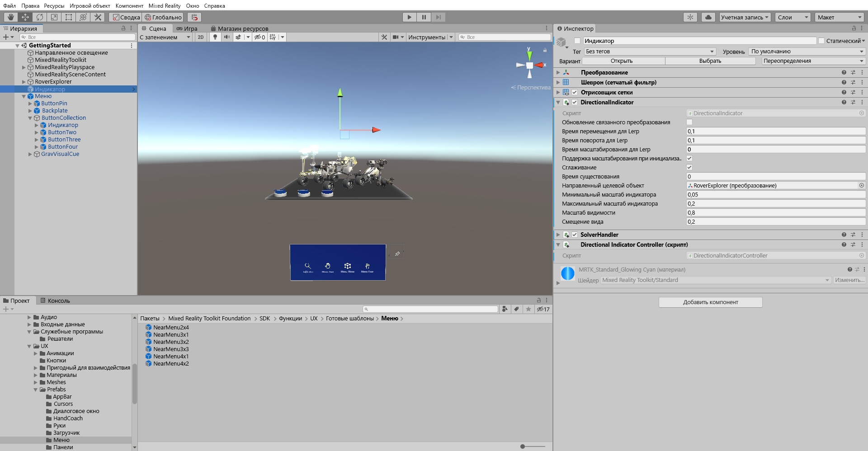Toggle 2D scene view mode

coord(201,37)
